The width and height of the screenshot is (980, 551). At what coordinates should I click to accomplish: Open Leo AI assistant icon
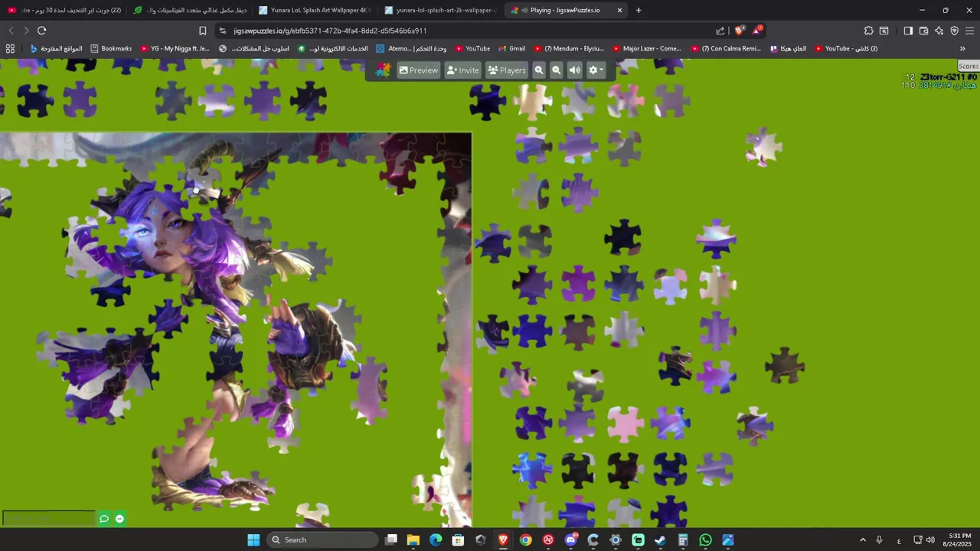click(x=939, y=31)
